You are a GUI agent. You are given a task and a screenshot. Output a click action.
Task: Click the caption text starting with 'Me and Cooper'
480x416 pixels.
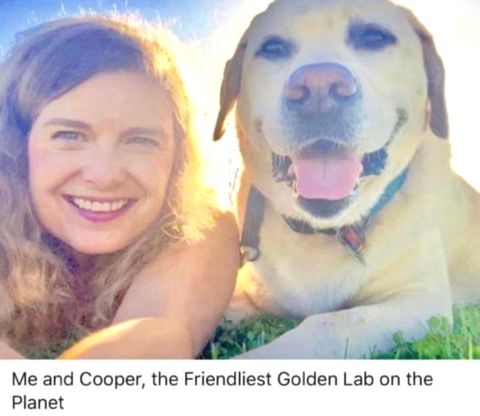222,391
